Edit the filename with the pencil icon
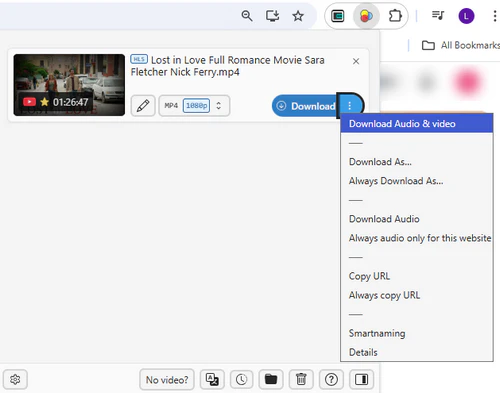This screenshot has width=500, height=393. tap(143, 106)
